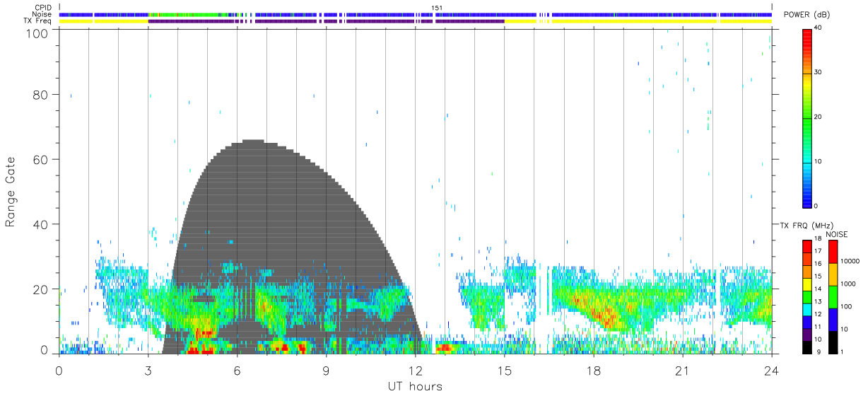This screenshot has height=401, width=868.
Task: Click the 21 tick on UT hours axis
Action: pyautogui.click(x=682, y=370)
